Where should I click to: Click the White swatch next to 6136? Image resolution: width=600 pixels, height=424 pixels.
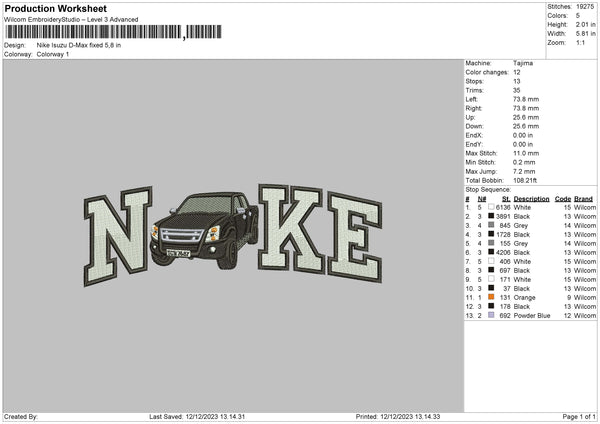pos(491,207)
